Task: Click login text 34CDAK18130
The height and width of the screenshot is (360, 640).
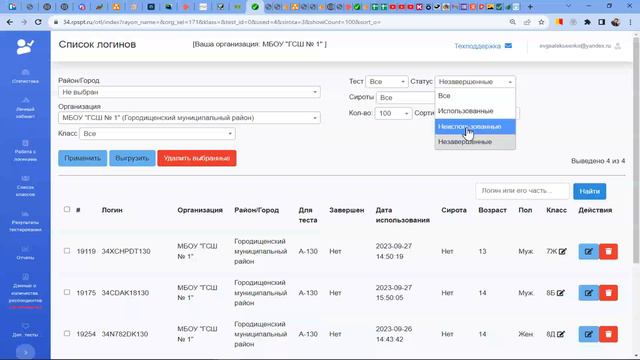Action: coord(125,293)
